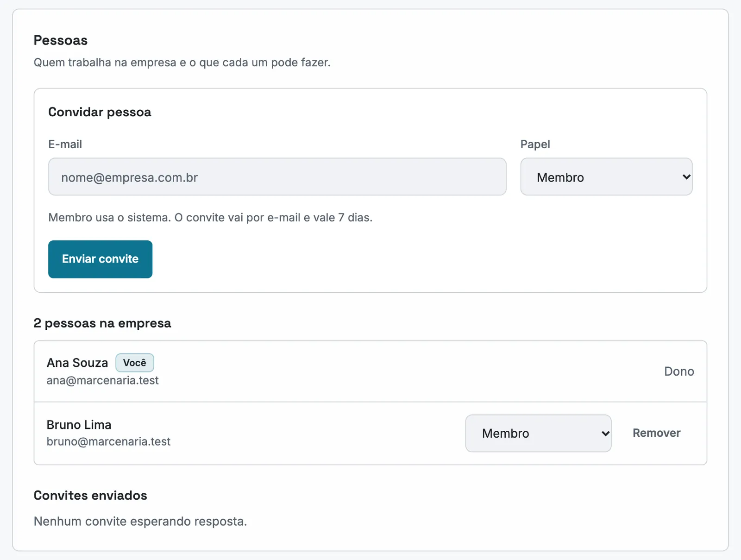Viewport: 741px width, 560px height.
Task: Click the Dono role label
Action: click(x=679, y=371)
